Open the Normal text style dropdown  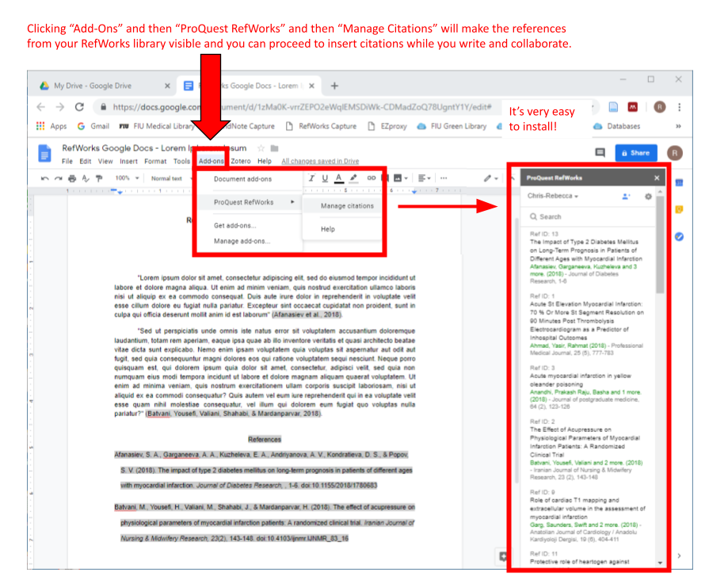(x=171, y=178)
